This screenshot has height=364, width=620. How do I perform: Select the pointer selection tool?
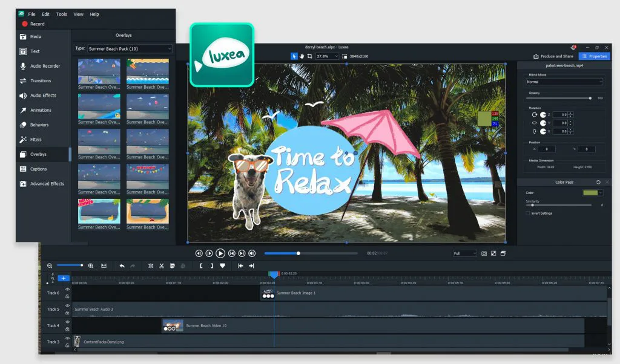(x=294, y=56)
